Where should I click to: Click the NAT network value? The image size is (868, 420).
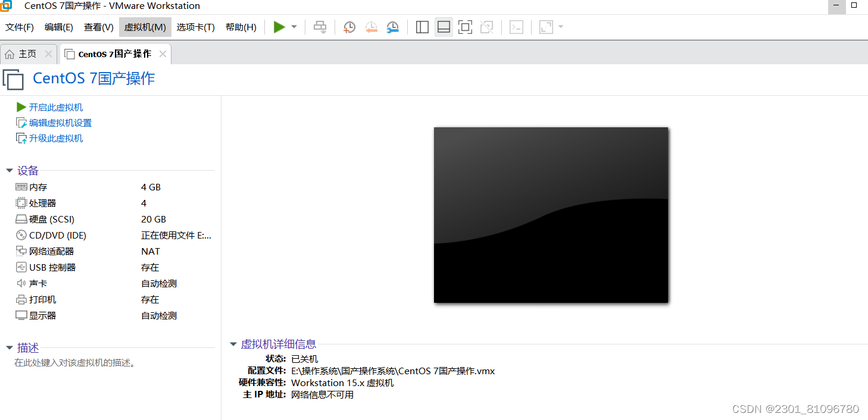151,251
